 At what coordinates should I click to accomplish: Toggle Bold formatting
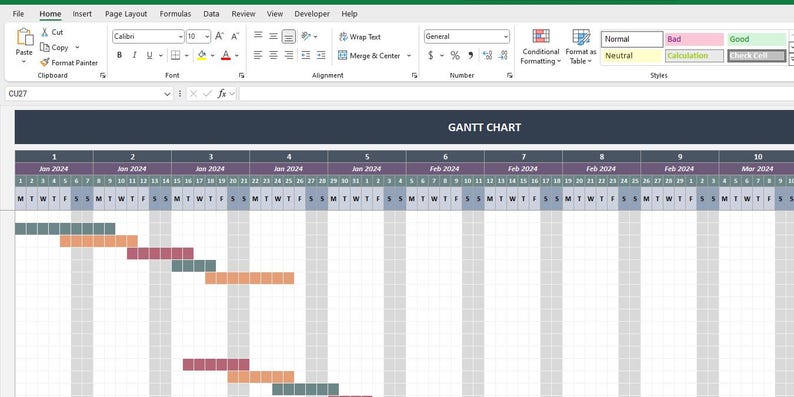click(120, 55)
